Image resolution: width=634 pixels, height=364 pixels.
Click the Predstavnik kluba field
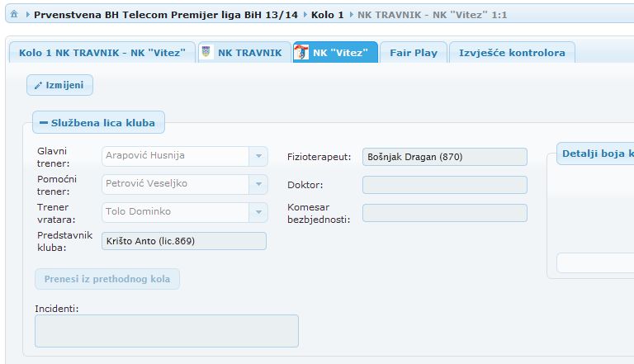[x=184, y=241]
